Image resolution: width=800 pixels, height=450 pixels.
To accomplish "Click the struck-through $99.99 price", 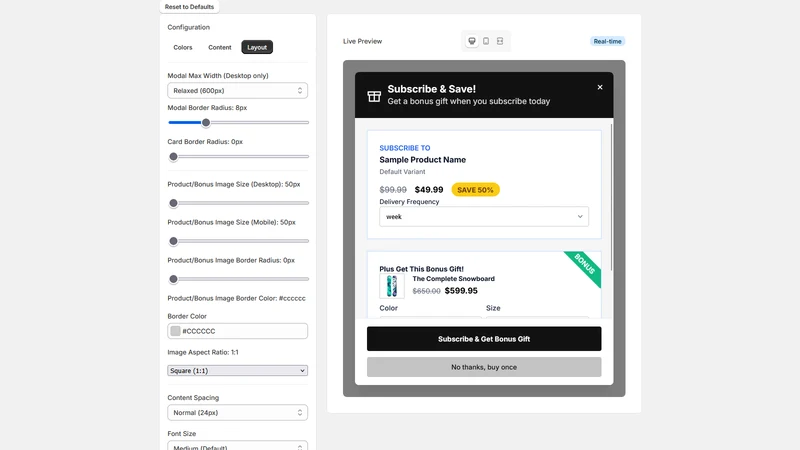I will point(393,190).
